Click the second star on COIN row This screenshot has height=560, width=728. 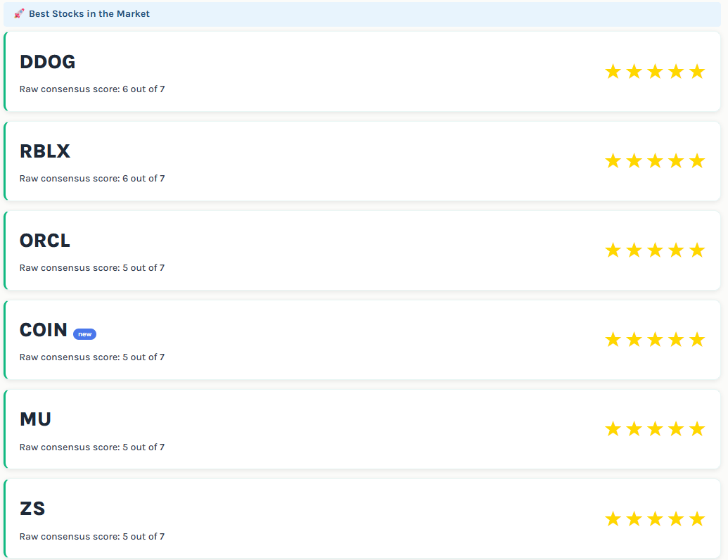(x=634, y=339)
